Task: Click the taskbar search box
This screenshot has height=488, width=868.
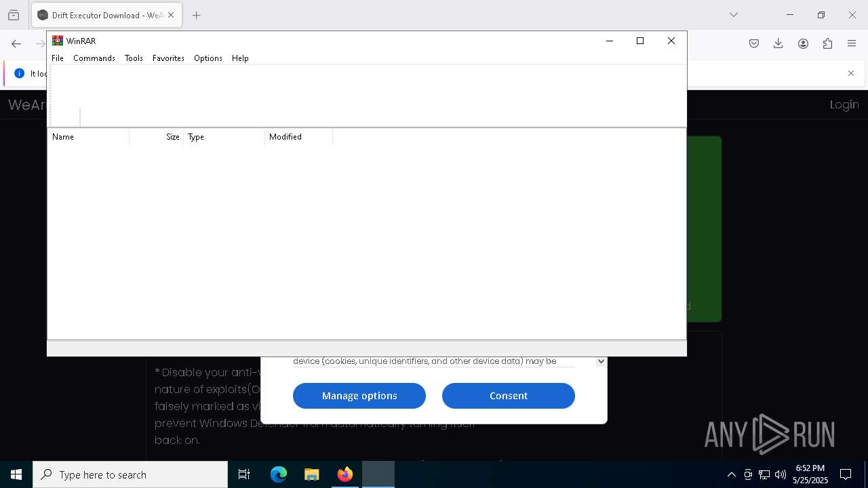Action: click(x=130, y=474)
